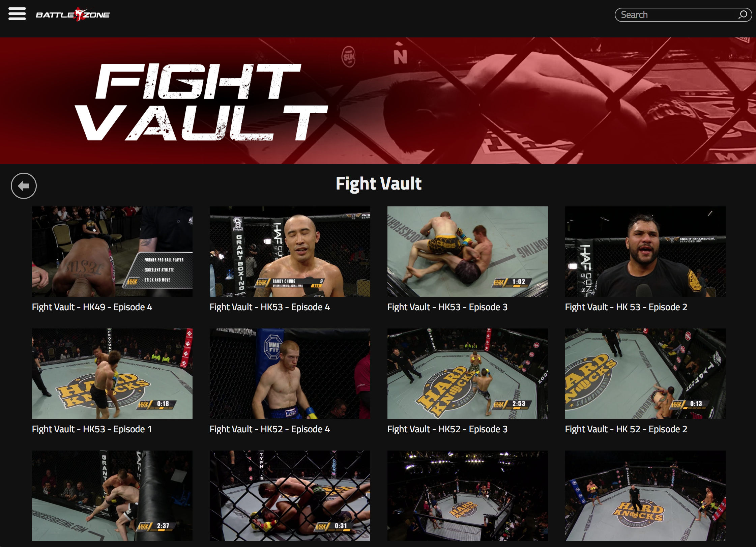Open HK52 Episode 4 video thumbnail

click(x=290, y=374)
